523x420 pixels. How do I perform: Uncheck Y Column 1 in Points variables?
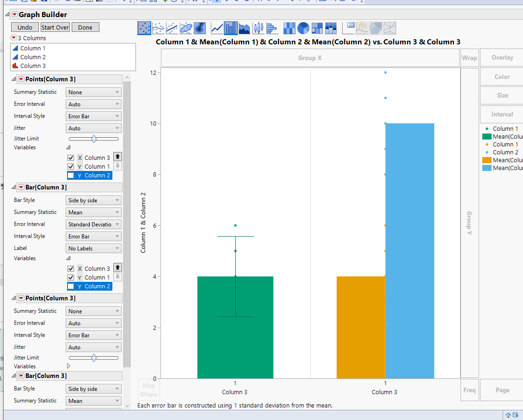coord(71,166)
